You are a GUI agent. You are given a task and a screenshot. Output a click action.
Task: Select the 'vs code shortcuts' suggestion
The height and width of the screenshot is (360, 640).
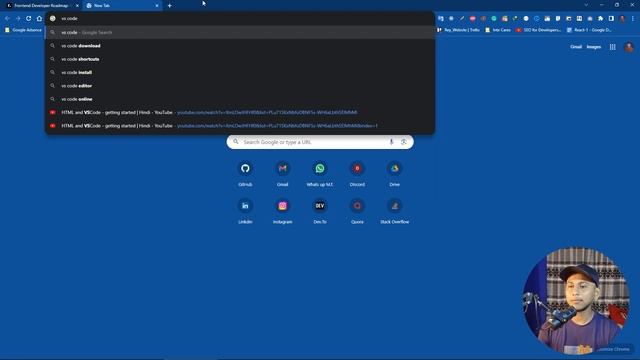(240, 59)
